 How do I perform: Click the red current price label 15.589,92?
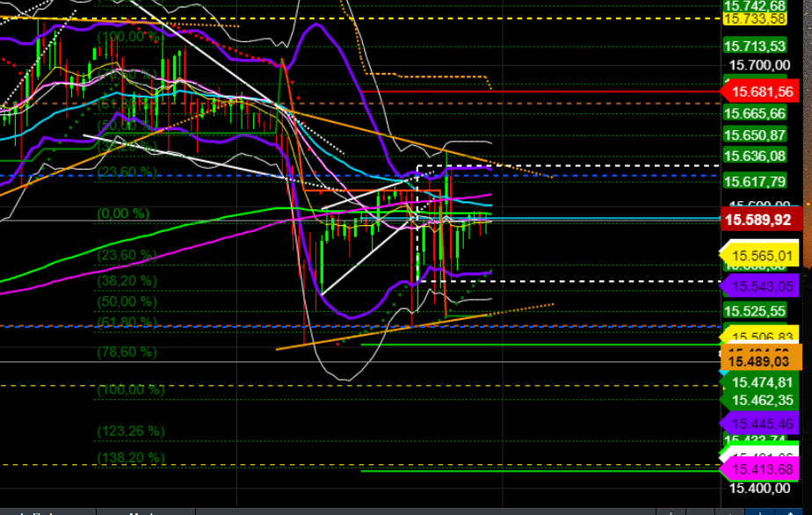click(761, 221)
